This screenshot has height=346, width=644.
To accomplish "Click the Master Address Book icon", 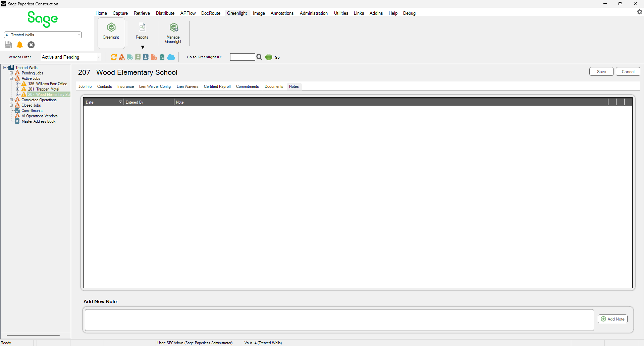I will click(x=17, y=121).
